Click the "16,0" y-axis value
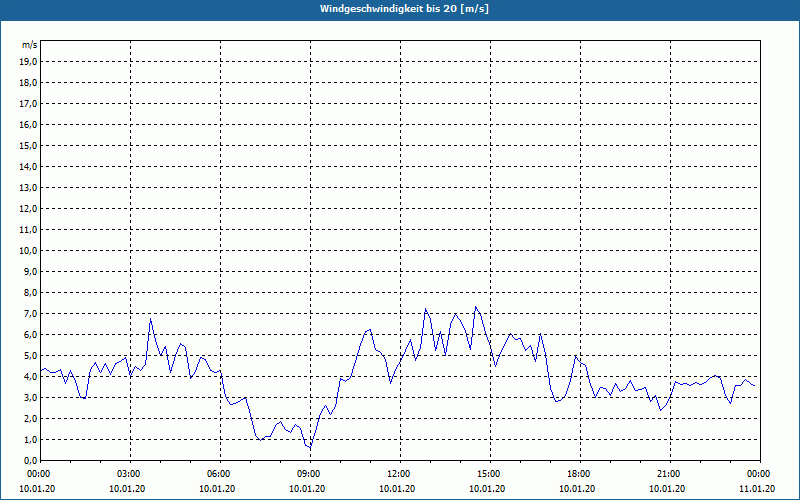Viewport: 800px width, 500px height. 28,124
